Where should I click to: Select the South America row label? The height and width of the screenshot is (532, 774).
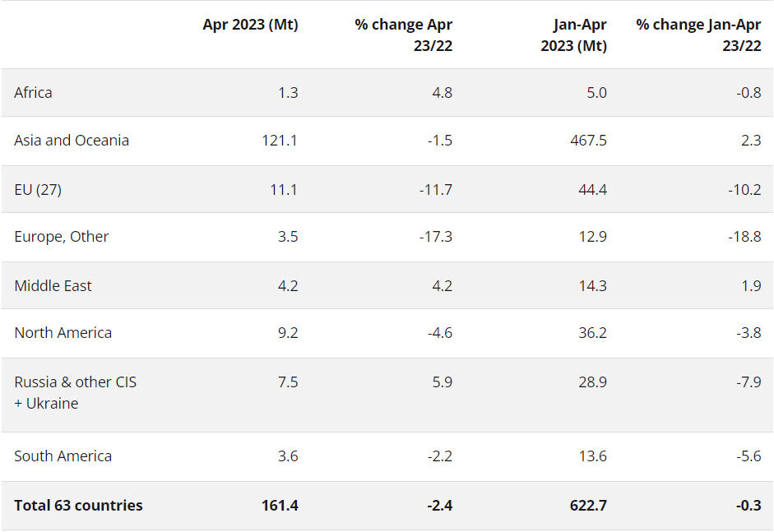pyautogui.click(x=63, y=456)
